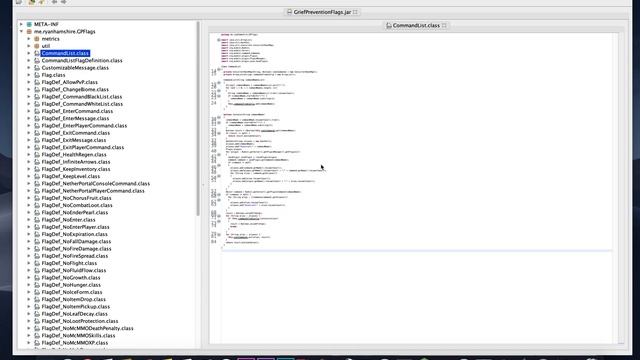640x360 pixels.
Task: Click the FlagDef_HealthRegen.class file icon
Action: (37, 155)
